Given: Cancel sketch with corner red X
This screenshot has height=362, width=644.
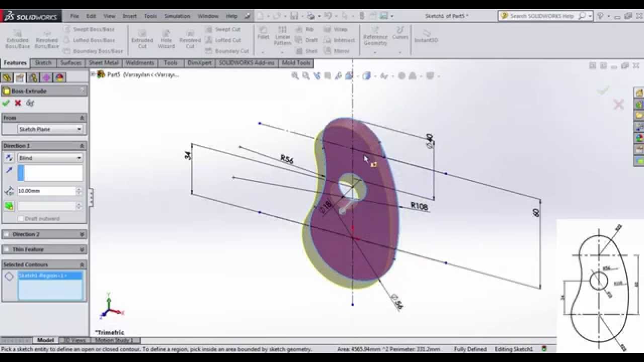Looking at the screenshot, I should [618, 105].
